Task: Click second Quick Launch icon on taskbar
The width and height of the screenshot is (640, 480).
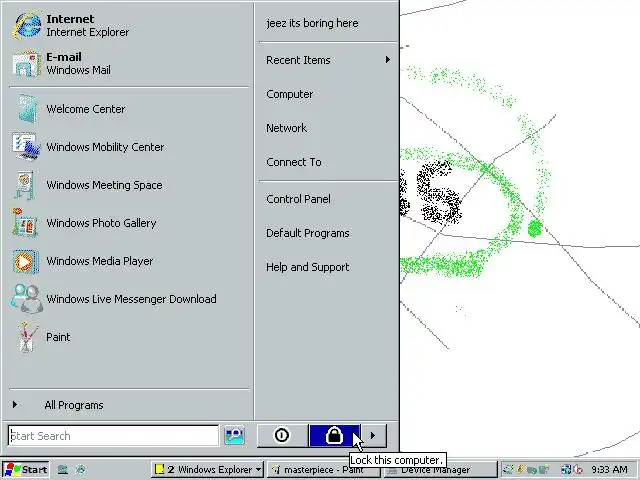Action: click(80, 469)
